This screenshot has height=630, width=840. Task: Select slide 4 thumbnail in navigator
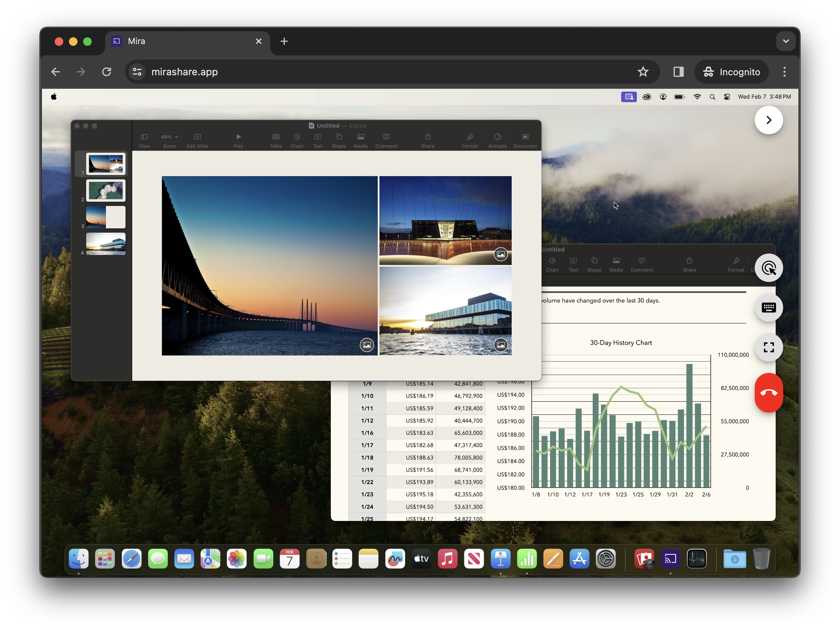coord(106,244)
